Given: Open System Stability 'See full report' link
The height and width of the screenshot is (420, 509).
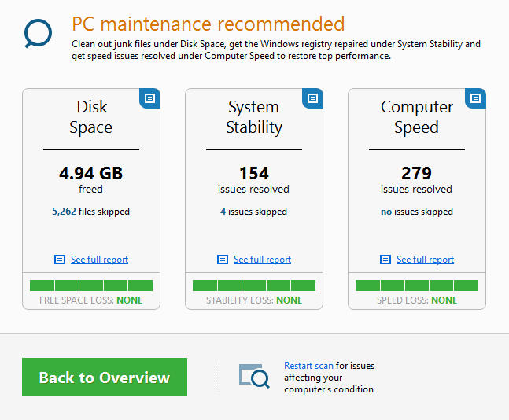Looking at the screenshot, I should point(262,260).
